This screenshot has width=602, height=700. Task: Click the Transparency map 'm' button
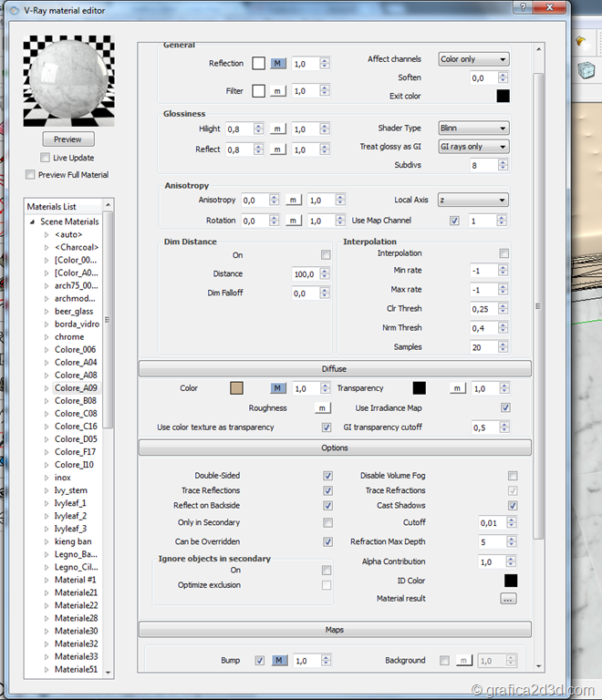click(x=458, y=388)
